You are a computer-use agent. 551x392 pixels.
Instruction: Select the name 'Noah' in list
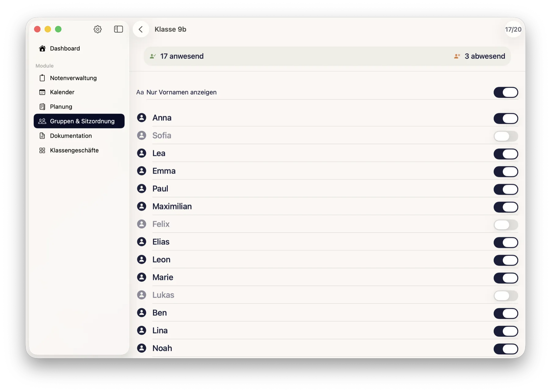click(162, 348)
